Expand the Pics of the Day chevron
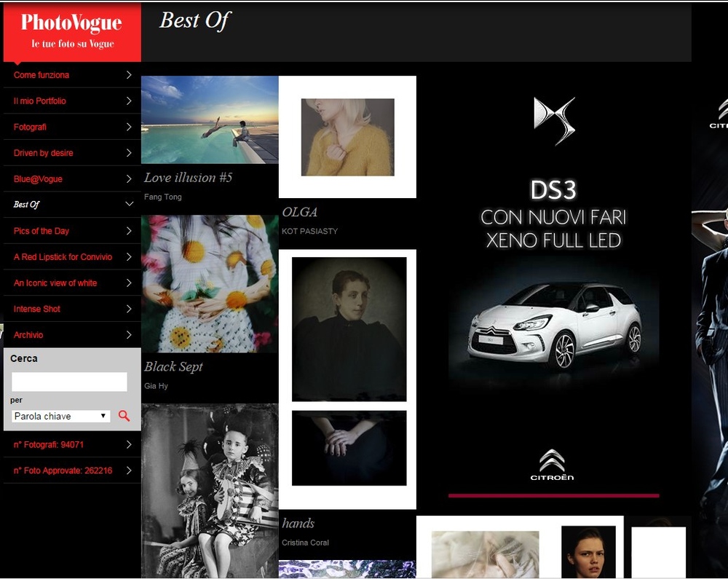The width and height of the screenshot is (728, 579). pyautogui.click(x=129, y=231)
